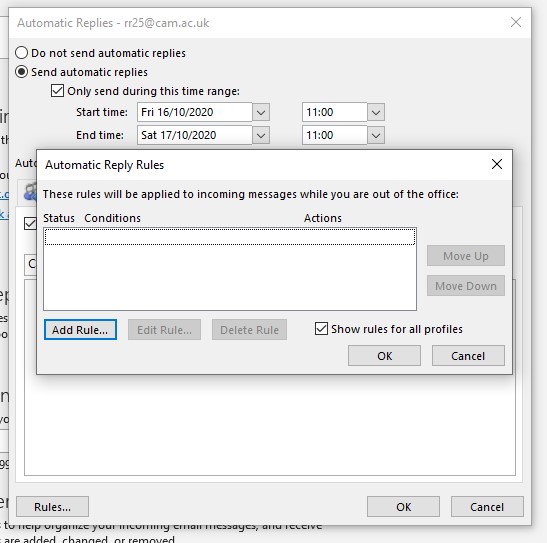
Task: Close the Automatic Reply Rules dialog
Action: 497,164
